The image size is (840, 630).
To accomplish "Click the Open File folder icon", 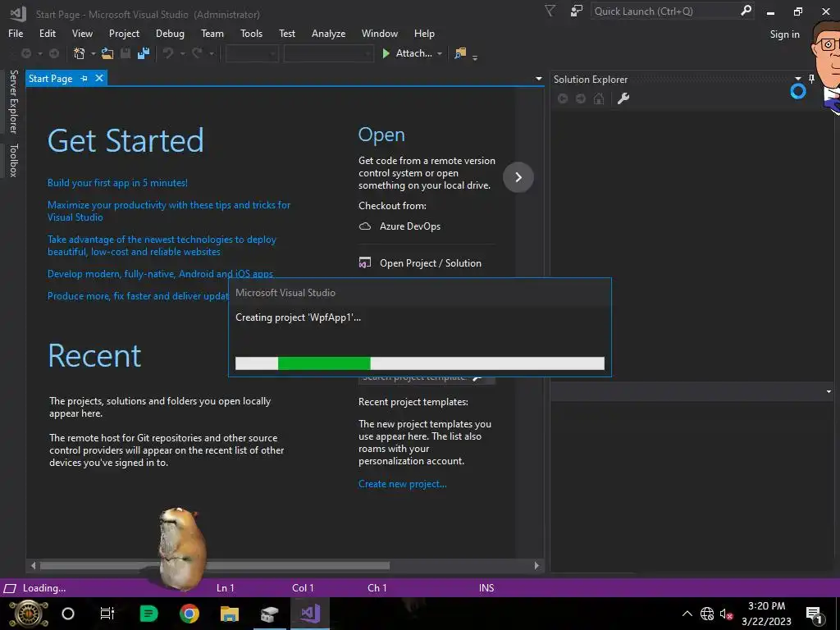I will click(107, 53).
